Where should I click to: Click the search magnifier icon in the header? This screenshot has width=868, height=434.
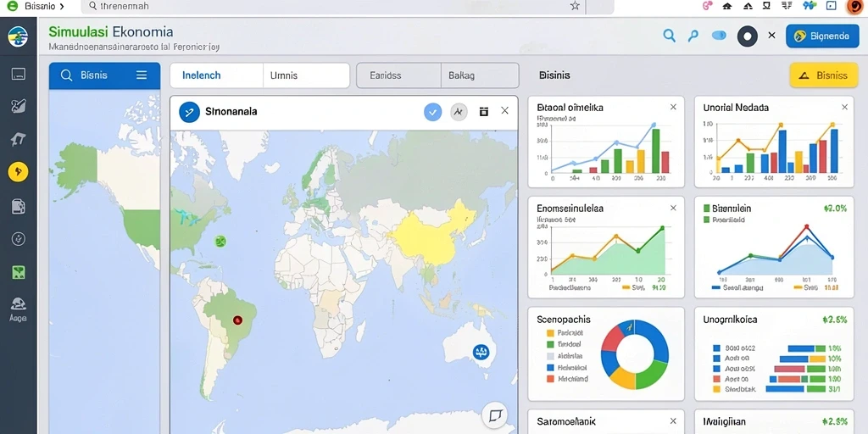click(x=670, y=36)
